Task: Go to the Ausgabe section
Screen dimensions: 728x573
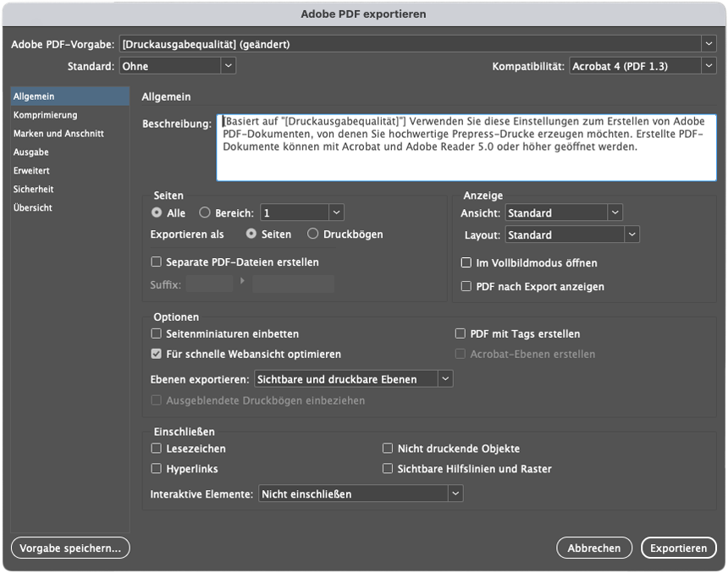Action: point(70,152)
